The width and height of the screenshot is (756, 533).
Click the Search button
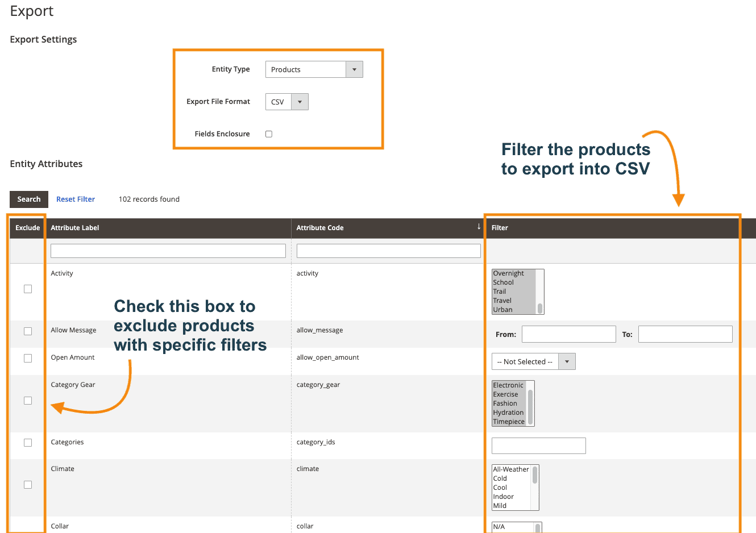coord(28,199)
